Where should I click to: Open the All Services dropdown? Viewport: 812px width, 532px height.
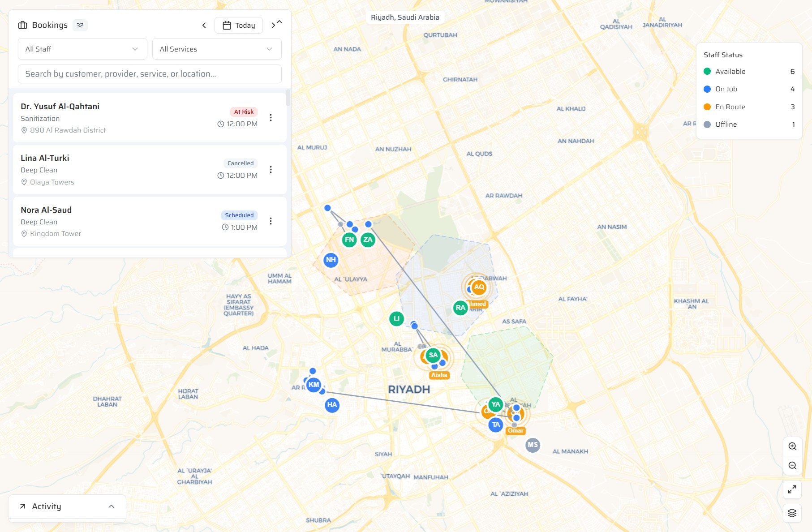[217, 49]
